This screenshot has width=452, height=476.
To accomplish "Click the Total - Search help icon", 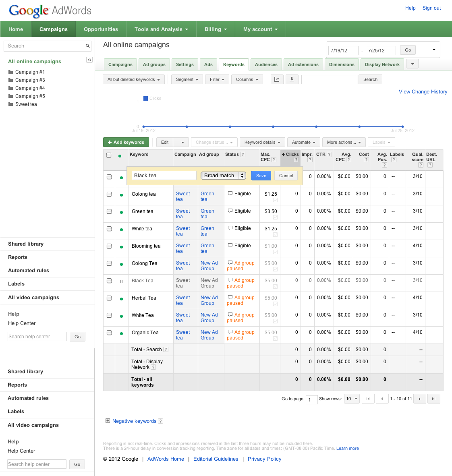I will coord(166,350).
